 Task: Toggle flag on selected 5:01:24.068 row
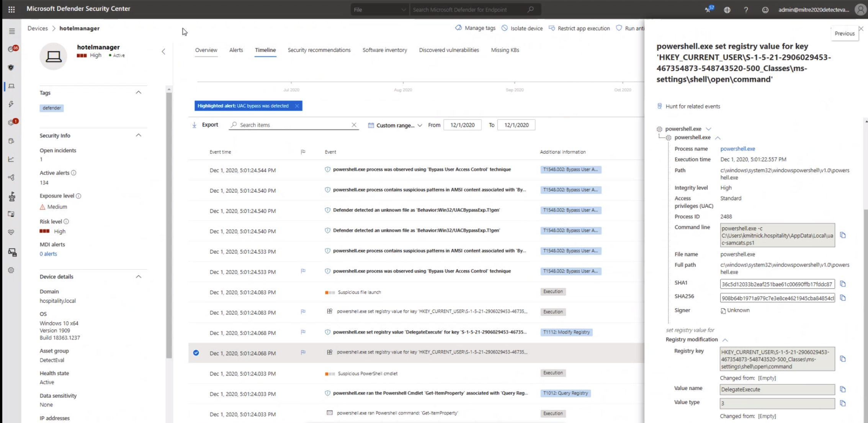click(x=303, y=352)
